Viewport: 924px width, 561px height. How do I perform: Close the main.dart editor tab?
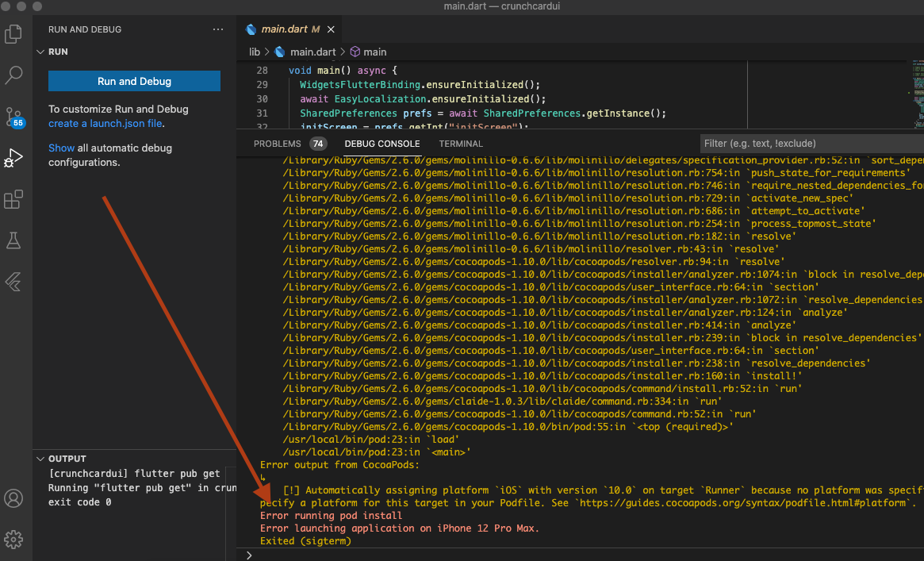[x=331, y=29]
